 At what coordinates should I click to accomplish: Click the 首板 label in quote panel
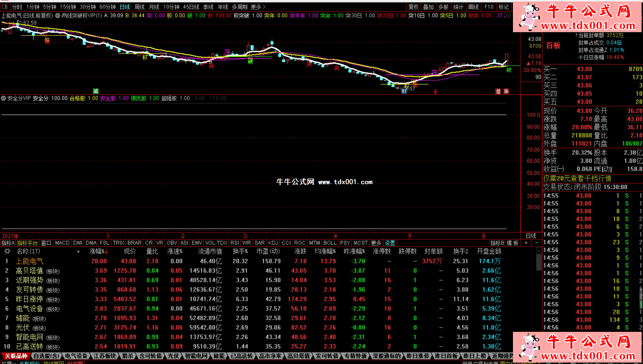tap(553, 45)
